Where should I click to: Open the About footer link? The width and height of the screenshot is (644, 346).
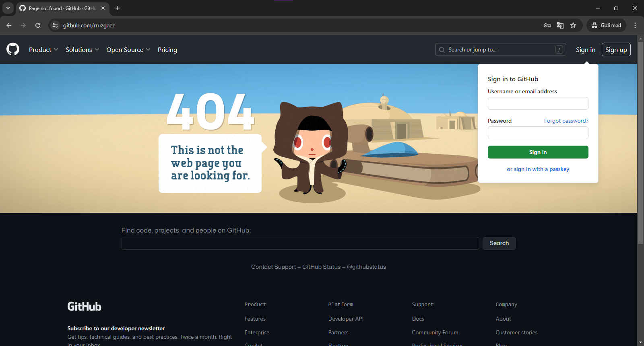(504, 319)
